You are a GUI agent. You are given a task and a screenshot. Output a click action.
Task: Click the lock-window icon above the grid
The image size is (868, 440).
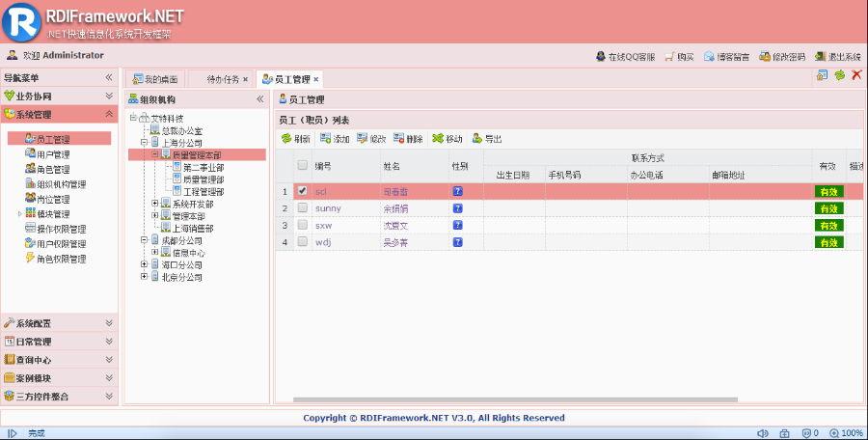[822, 75]
